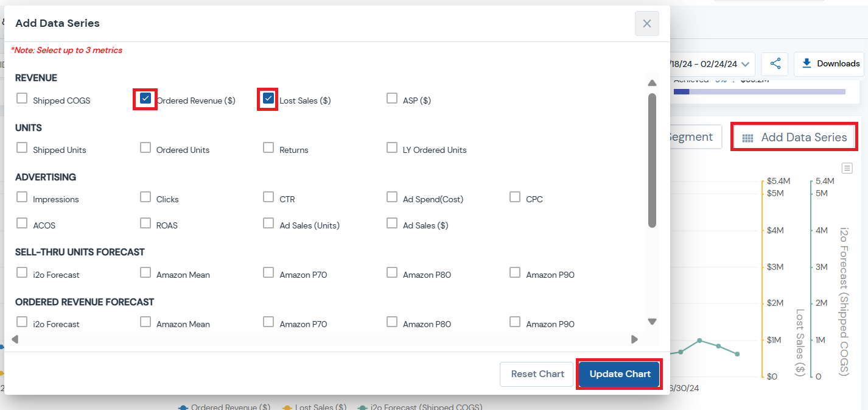Tick the ROAS advertising checkbox
This screenshot has width=868, height=410.
(x=145, y=224)
